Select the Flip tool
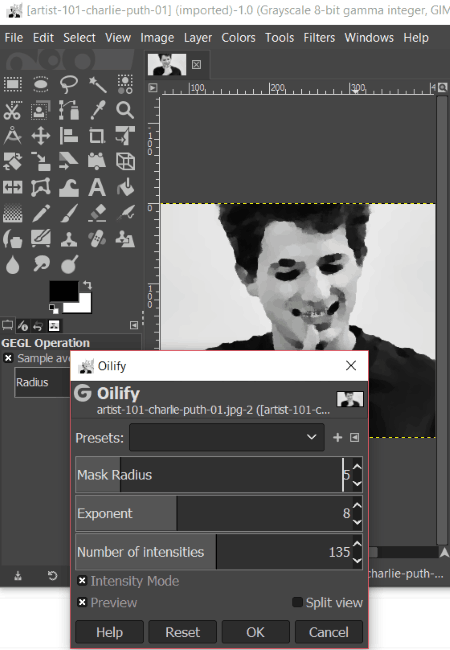450x650 pixels. click(13, 187)
